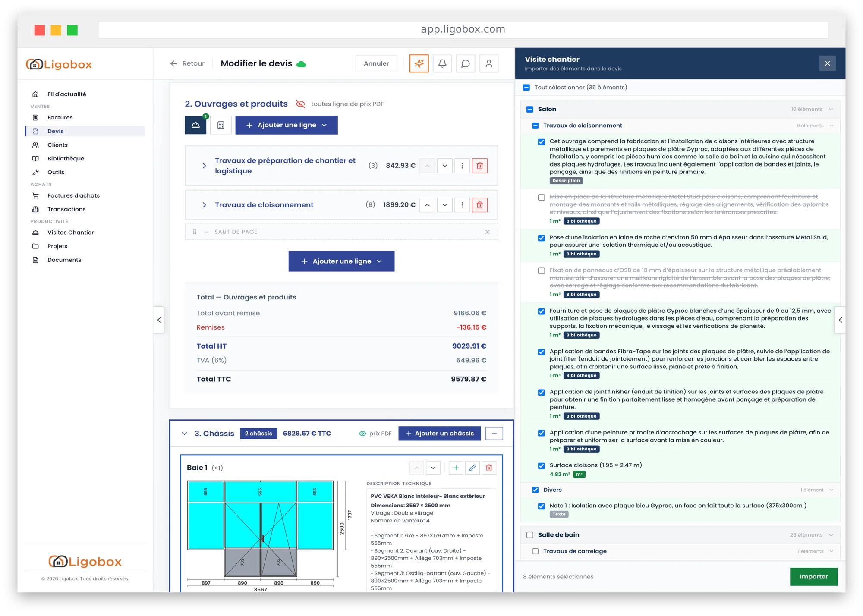Open Visites Chantier in the sidebar
863x616 pixels.
tap(70, 233)
